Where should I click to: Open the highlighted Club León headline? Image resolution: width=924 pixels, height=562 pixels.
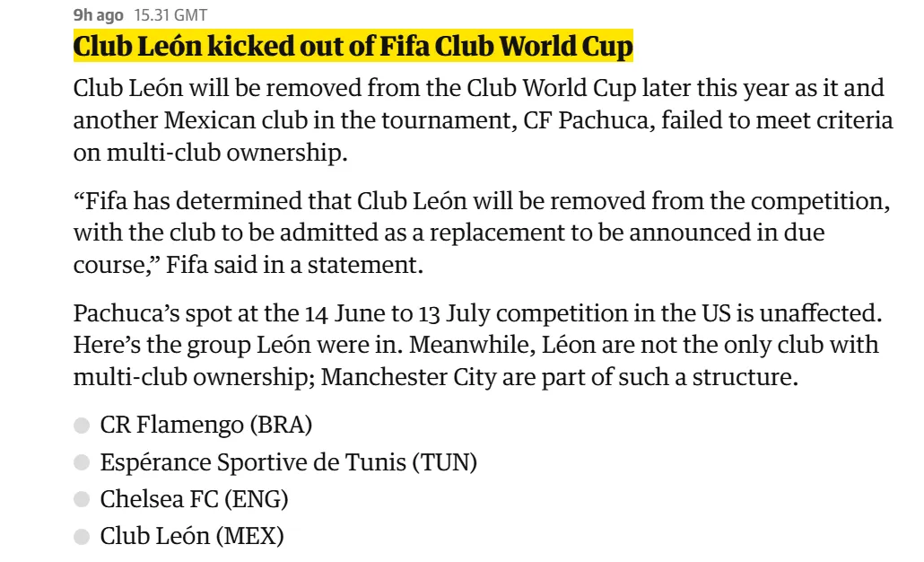(353, 47)
